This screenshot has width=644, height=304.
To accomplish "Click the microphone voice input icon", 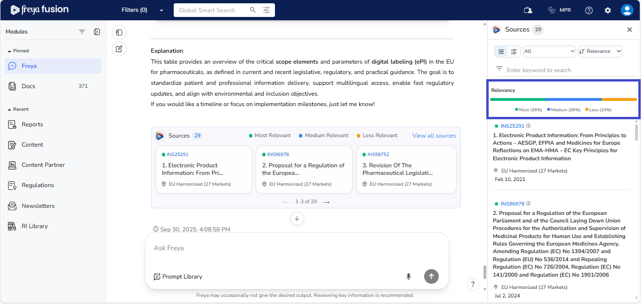I will (x=409, y=277).
